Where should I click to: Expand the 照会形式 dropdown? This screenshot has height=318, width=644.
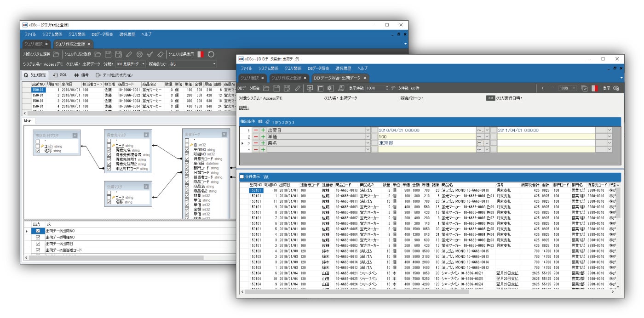214,64
